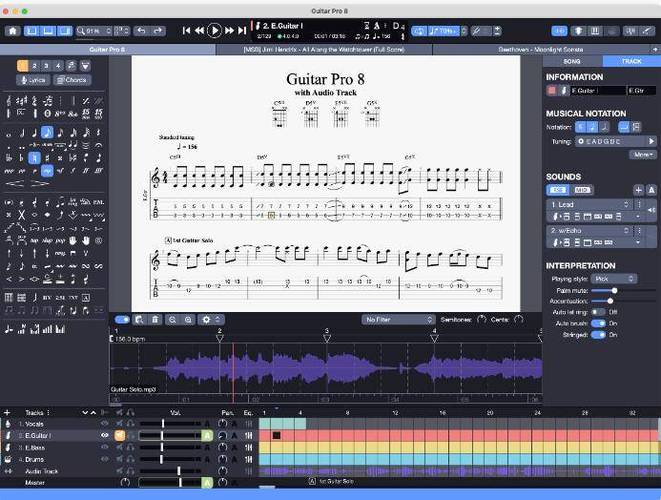This screenshot has height=500, width=661.
Task: Adjust the Palm mute slider
Action: point(614,290)
